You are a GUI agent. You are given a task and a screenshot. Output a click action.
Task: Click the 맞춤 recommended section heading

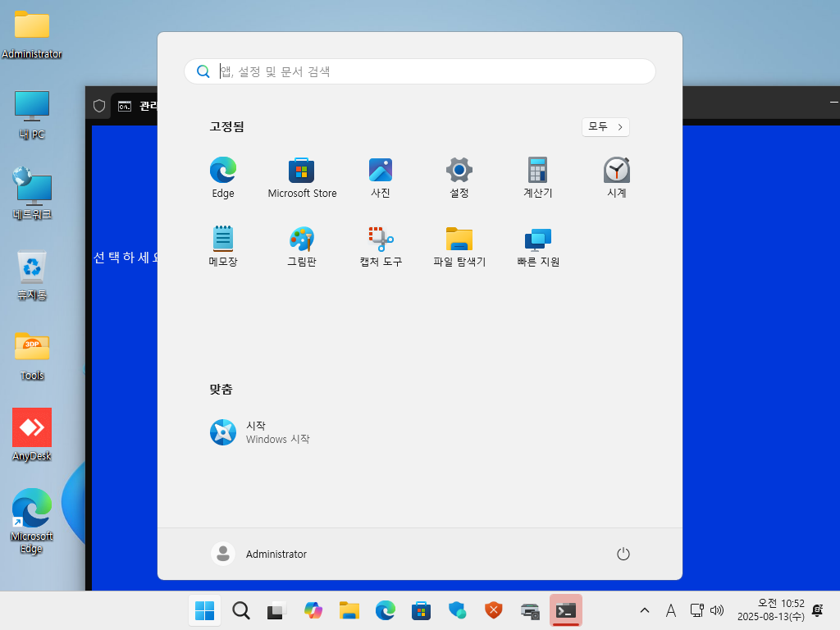(x=221, y=389)
